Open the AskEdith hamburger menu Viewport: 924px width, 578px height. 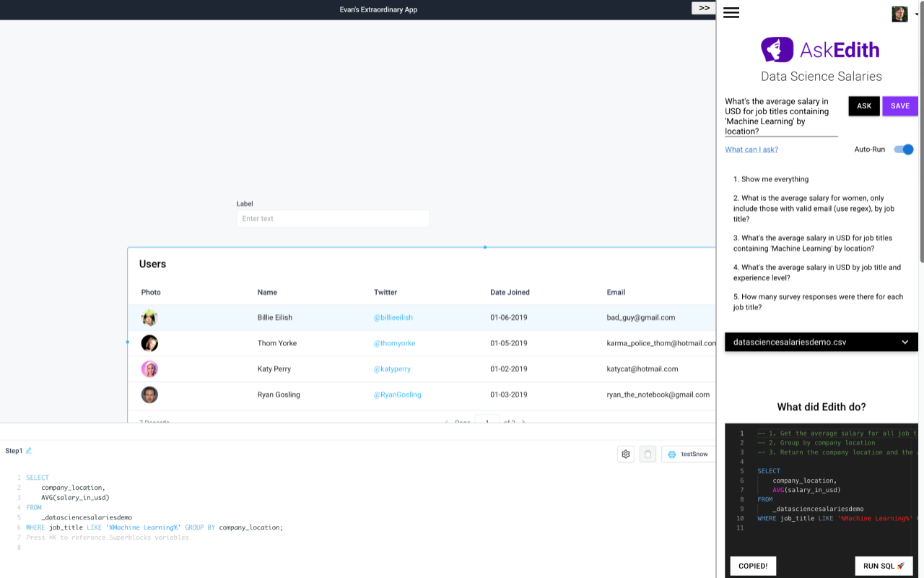(731, 13)
